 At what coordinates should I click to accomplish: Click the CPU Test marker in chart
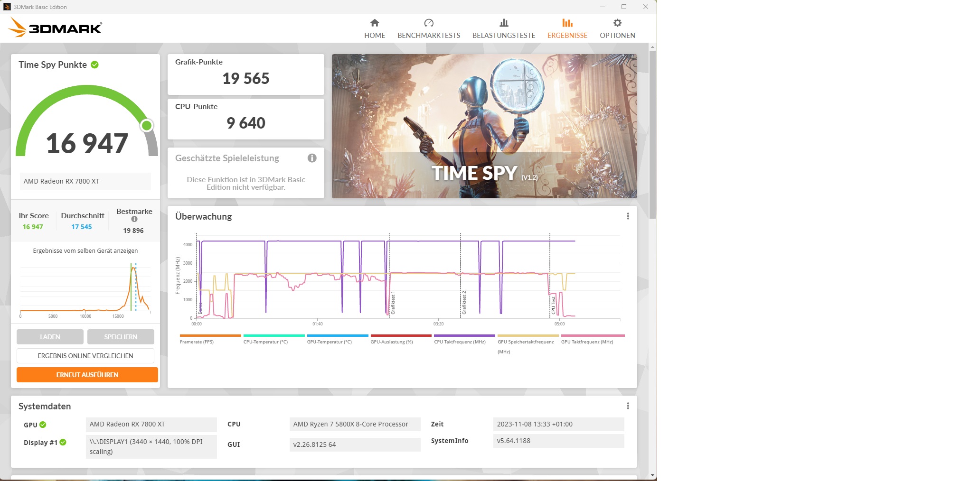tap(553, 305)
